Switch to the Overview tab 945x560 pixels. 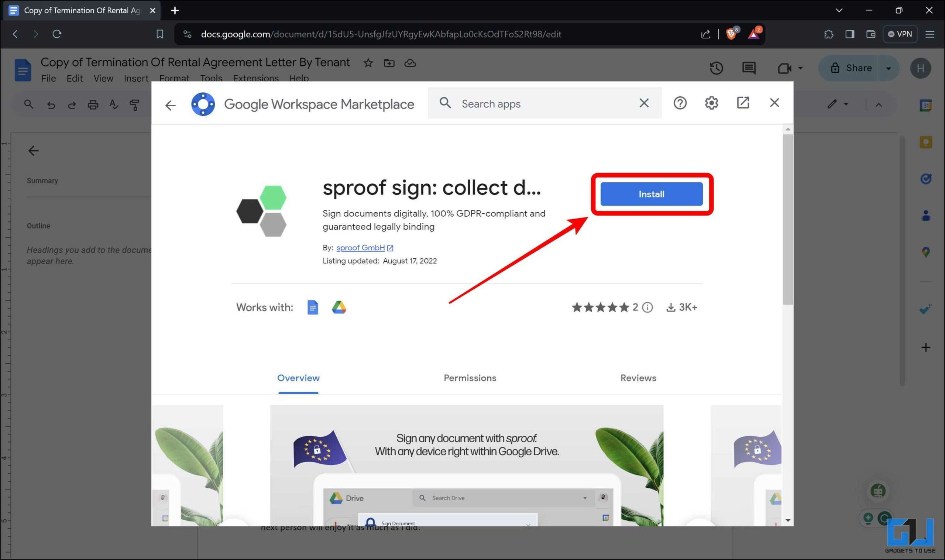pos(298,378)
